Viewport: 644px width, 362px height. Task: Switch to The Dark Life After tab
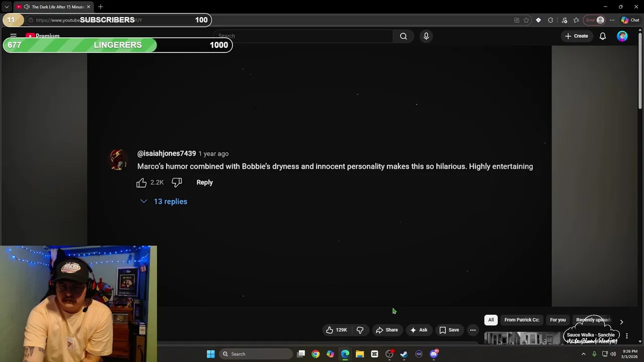tap(53, 7)
